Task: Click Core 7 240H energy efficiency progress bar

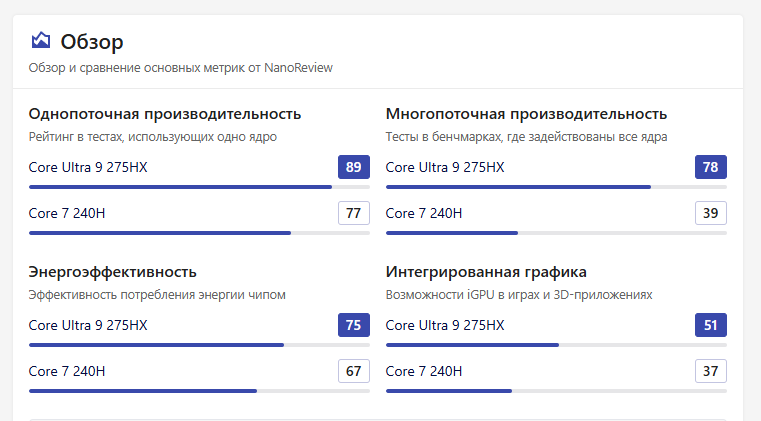Action: click(x=199, y=391)
